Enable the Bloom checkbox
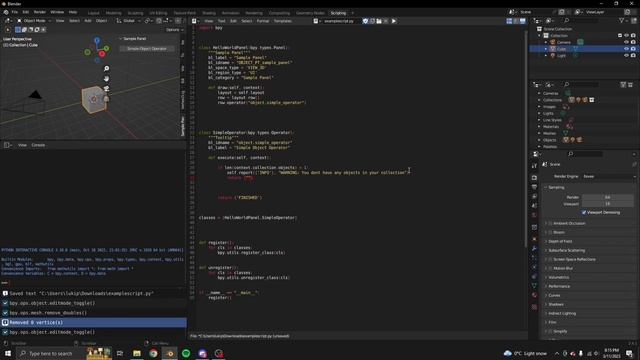640x360 pixels. click(x=550, y=232)
